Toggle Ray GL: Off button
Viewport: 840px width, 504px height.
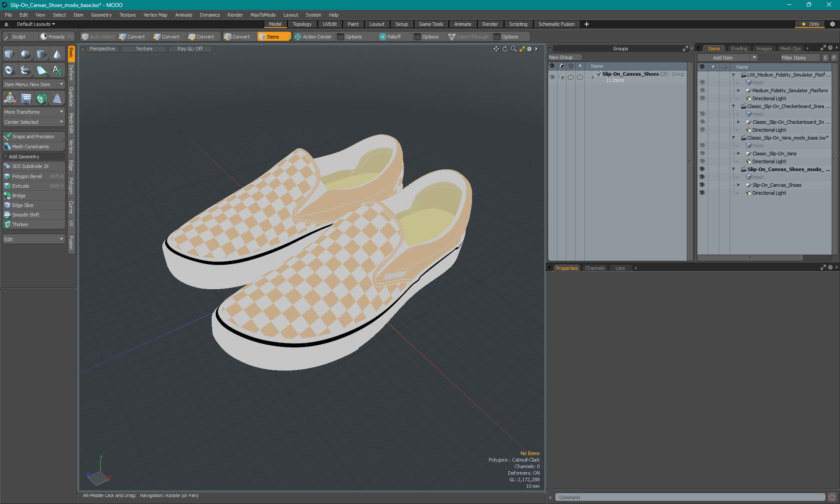coord(190,49)
